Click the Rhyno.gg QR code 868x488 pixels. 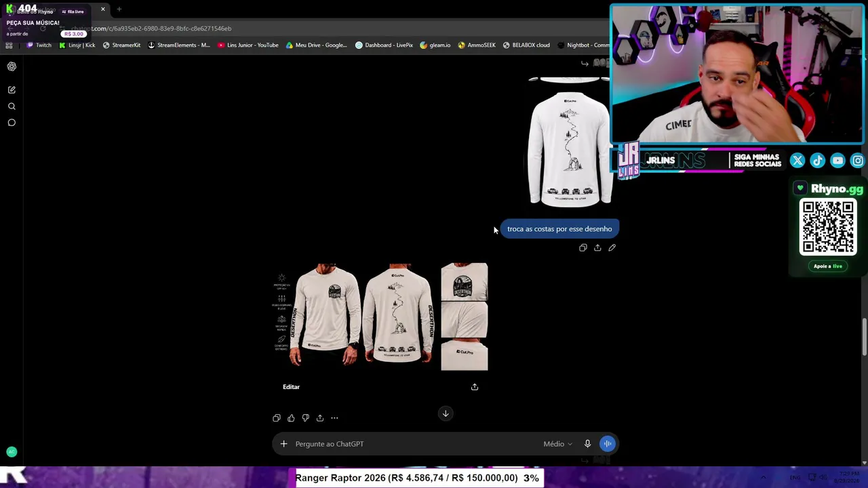click(828, 227)
